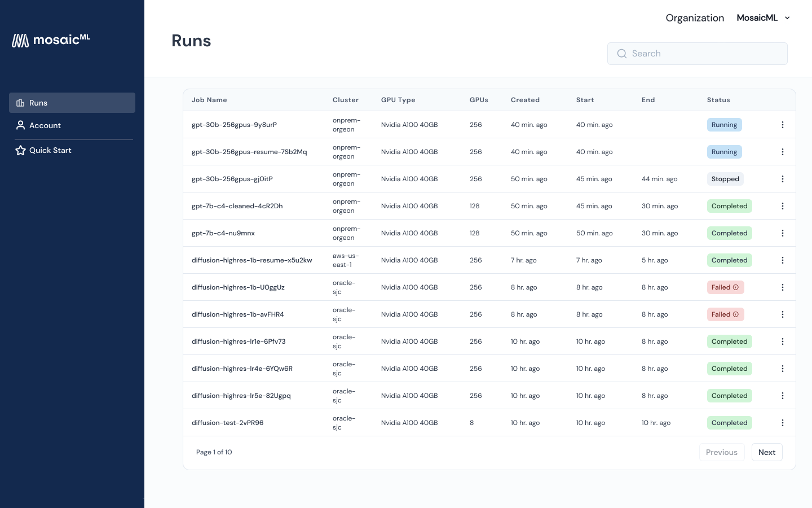Viewport: 812px width, 508px height.
Task: Go to the Next page
Action: [767, 452]
